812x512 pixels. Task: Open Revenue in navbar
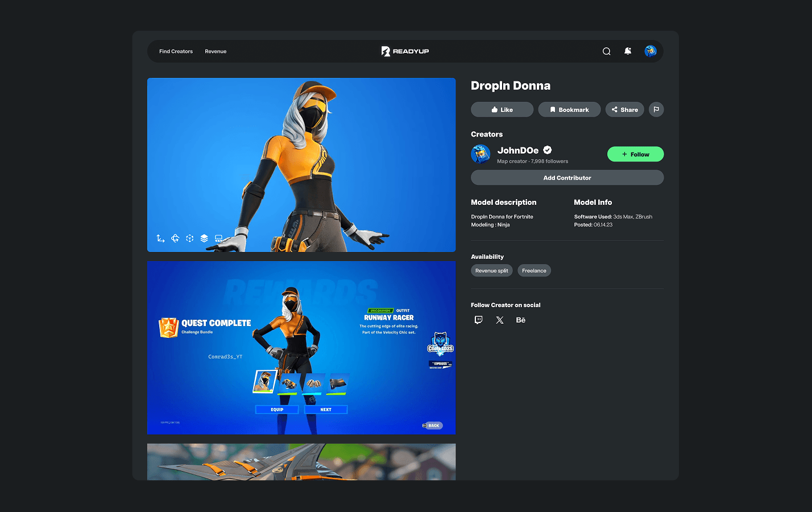pos(216,51)
